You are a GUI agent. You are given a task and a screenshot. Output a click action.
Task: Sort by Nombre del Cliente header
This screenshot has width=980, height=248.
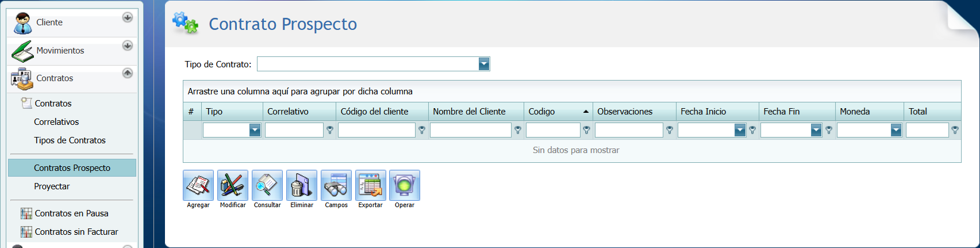[x=476, y=112]
